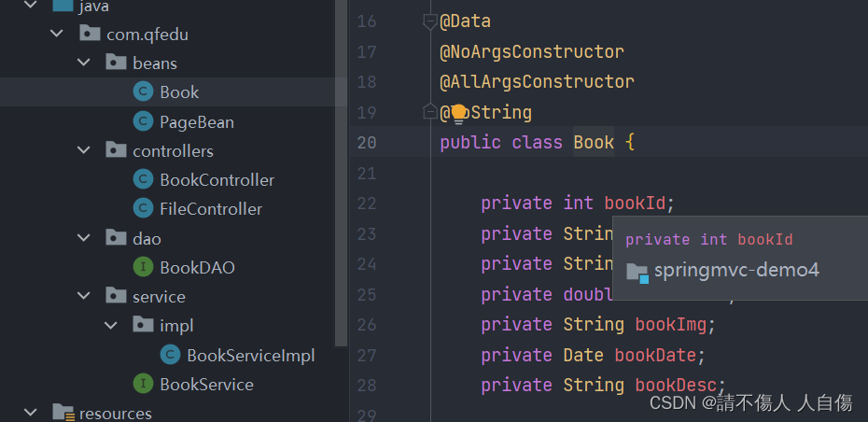
Task: Collapse the impl package chevron
Action: pyautogui.click(x=111, y=325)
